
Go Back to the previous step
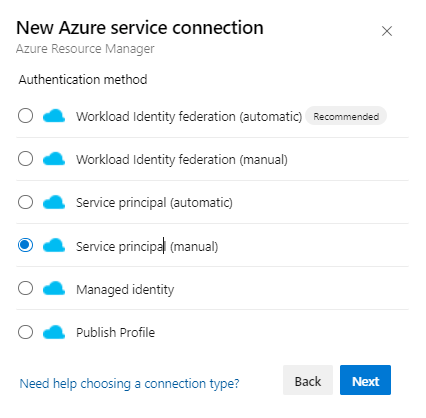pyautogui.click(x=308, y=380)
